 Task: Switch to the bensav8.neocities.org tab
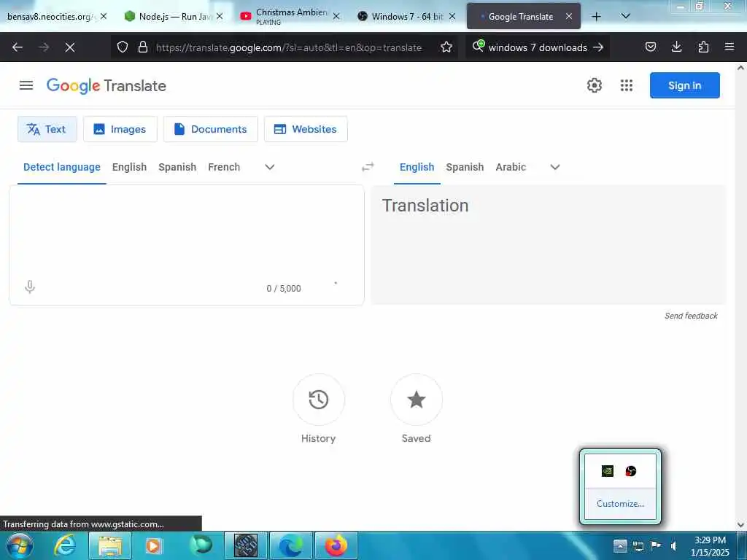tap(51, 17)
